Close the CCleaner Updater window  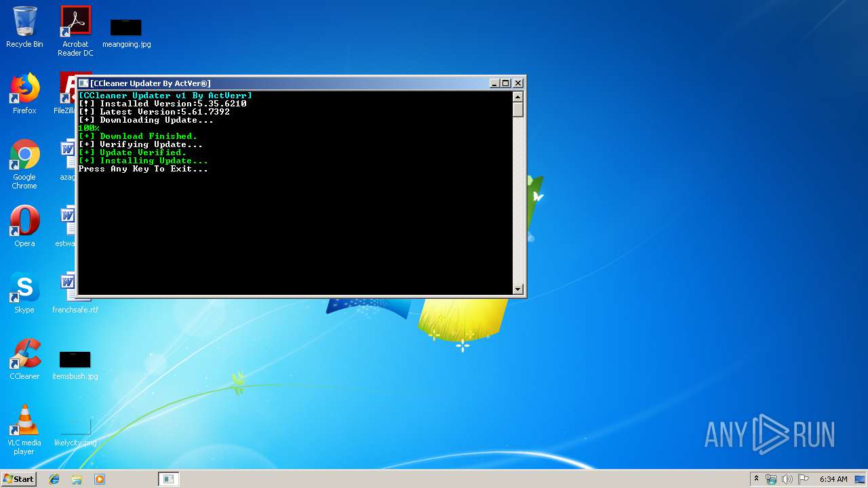coord(518,83)
